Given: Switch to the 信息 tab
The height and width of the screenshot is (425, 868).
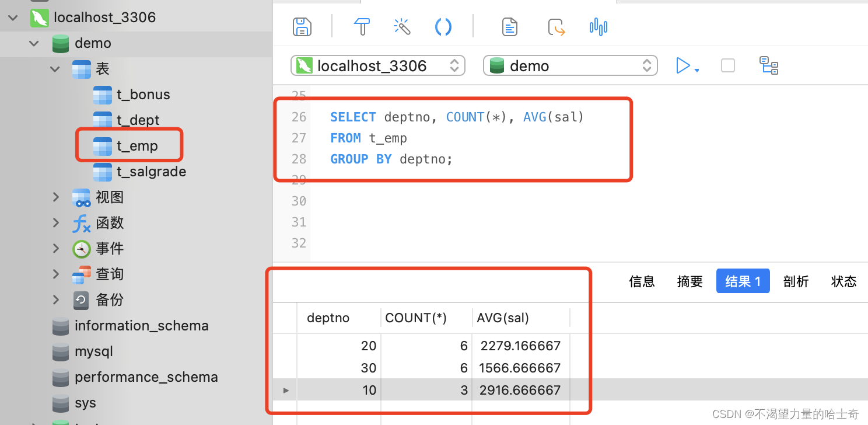Looking at the screenshot, I should 642,281.
